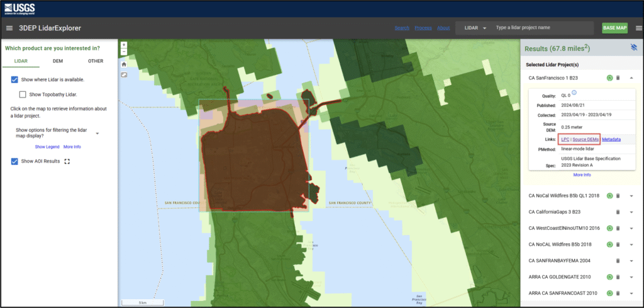Click the Results (67.8 miles²) heading
The image size is (644, 308).
pos(557,48)
